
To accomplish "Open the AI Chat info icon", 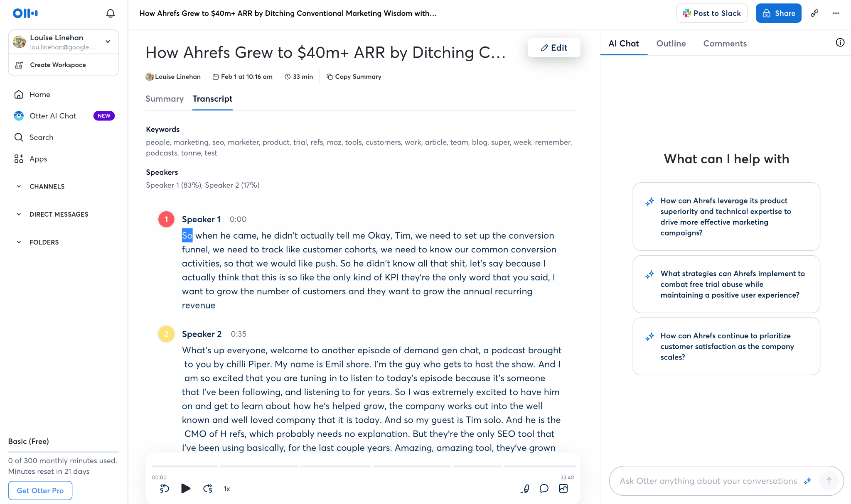I will point(841,42).
